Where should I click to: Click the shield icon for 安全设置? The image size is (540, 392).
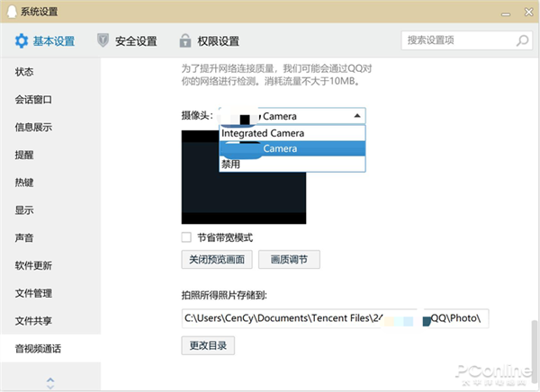coord(103,41)
